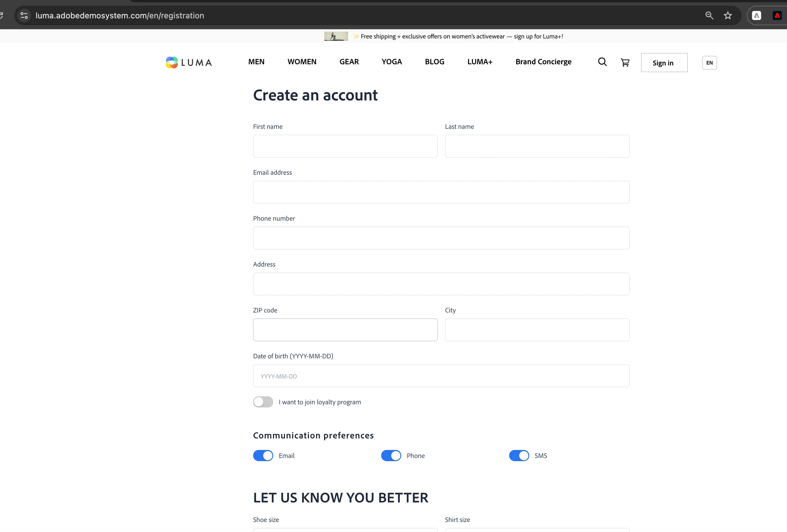This screenshot has width=787, height=532.
Task: Turn off Phone communication preference
Action: 391,455
